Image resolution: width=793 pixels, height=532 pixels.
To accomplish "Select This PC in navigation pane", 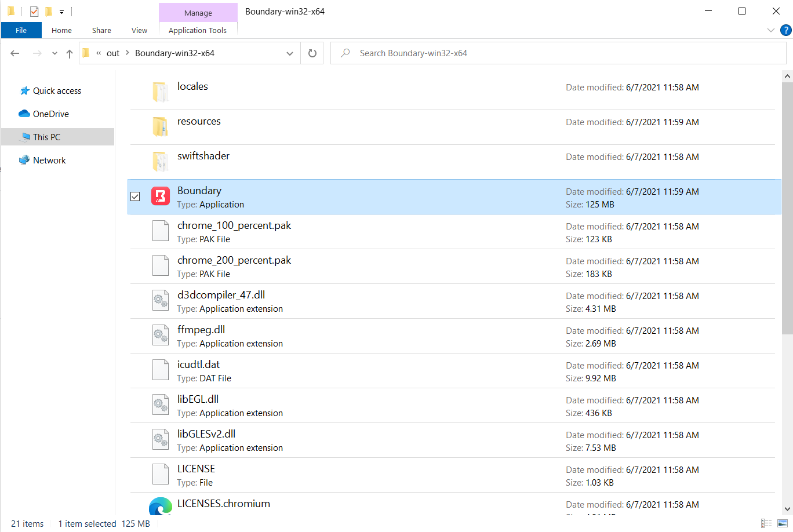I will click(46, 137).
